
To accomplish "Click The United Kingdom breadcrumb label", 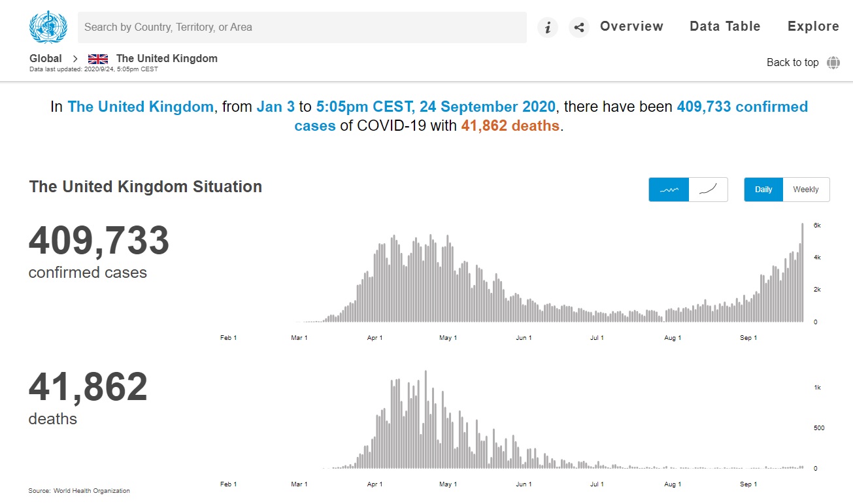I will [167, 59].
